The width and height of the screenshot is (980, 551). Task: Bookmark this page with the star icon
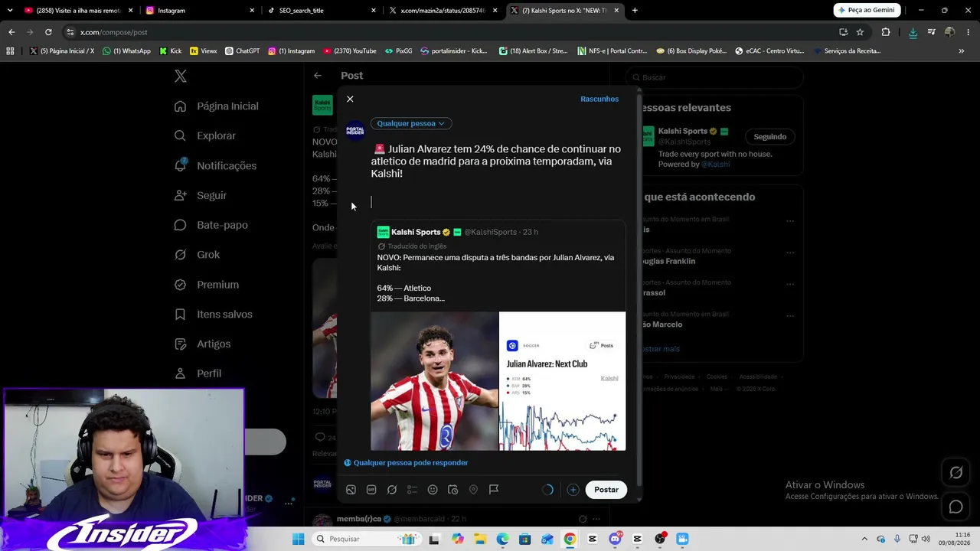click(860, 32)
